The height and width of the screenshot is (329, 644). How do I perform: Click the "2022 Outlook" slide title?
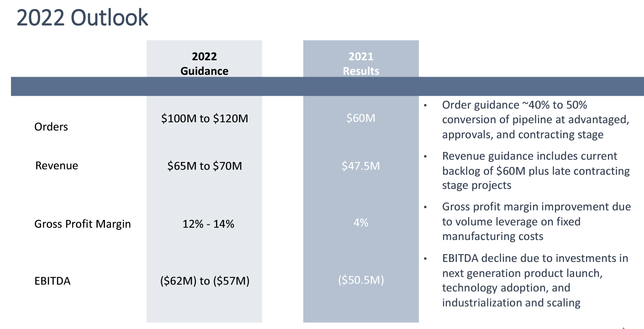[x=83, y=18]
